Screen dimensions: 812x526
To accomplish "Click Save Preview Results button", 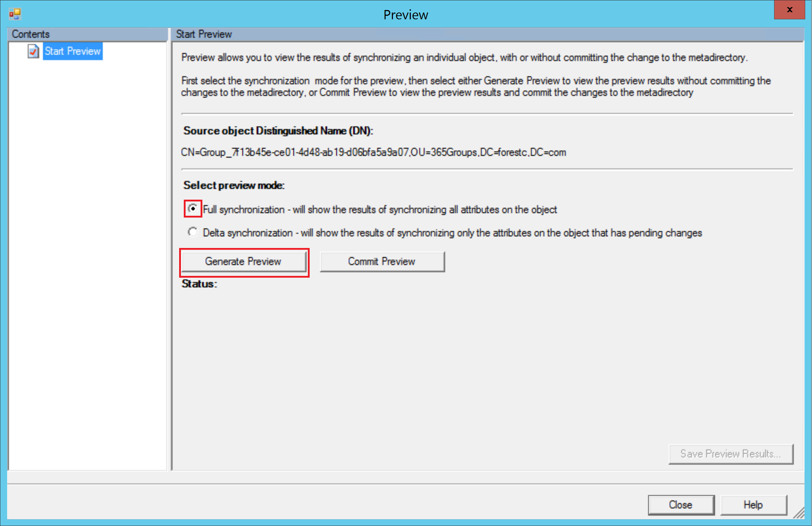I will (730, 454).
